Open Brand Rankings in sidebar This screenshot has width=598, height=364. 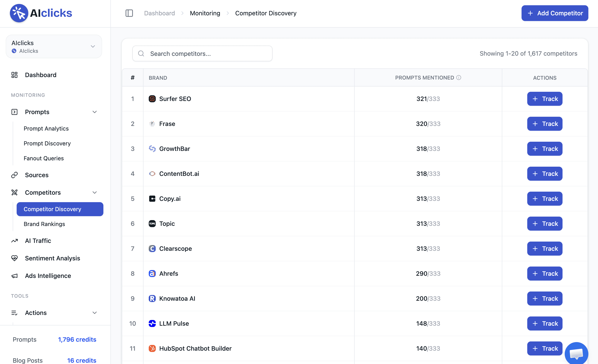pyautogui.click(x=44, y=224)
